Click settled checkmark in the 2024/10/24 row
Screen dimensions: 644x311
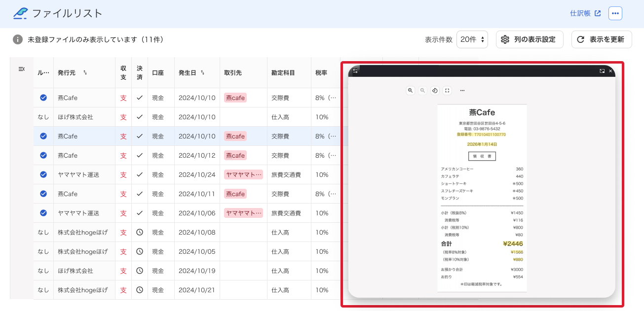pyautogui.click(x=140, y=174)
